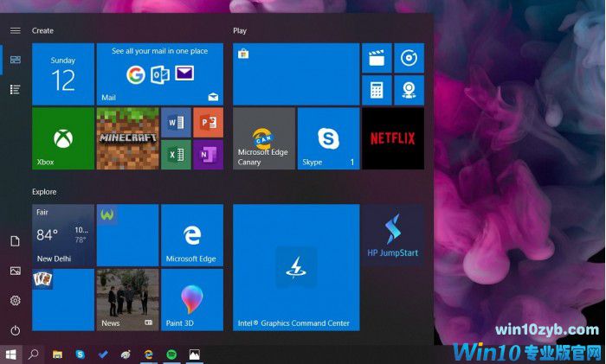Open Settings gear in Start sidebar
The width and height of the screenshot is (606, 364).
15,300
